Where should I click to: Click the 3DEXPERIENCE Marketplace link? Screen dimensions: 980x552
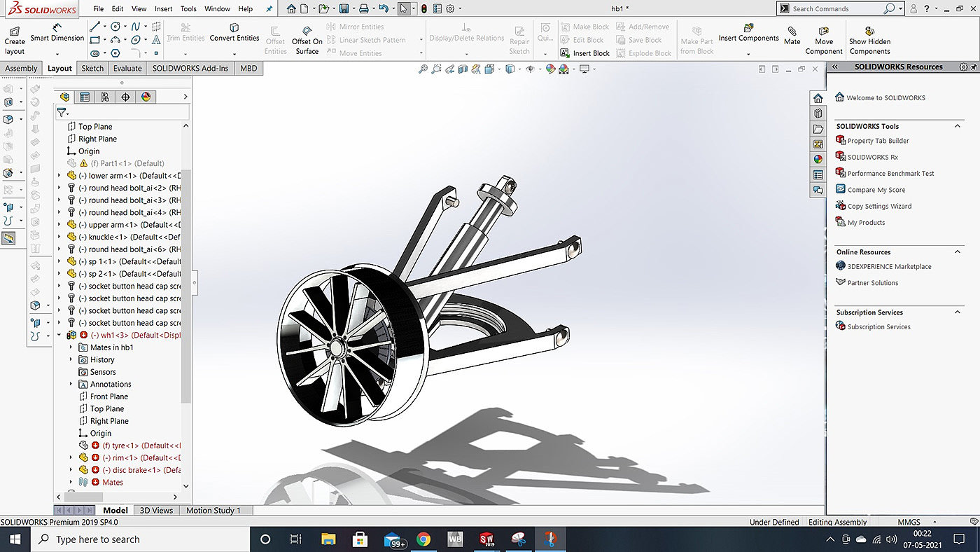pyautogui.click(x=889, y=266)
